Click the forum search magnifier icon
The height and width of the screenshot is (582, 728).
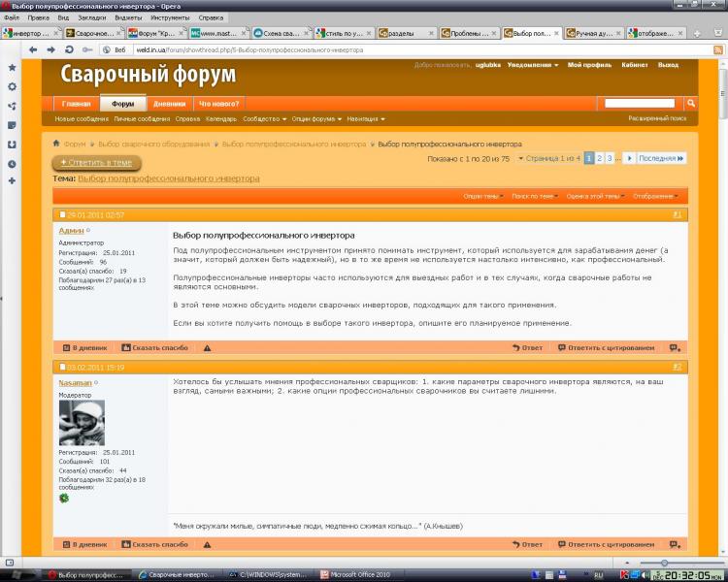tap(691, 103)
